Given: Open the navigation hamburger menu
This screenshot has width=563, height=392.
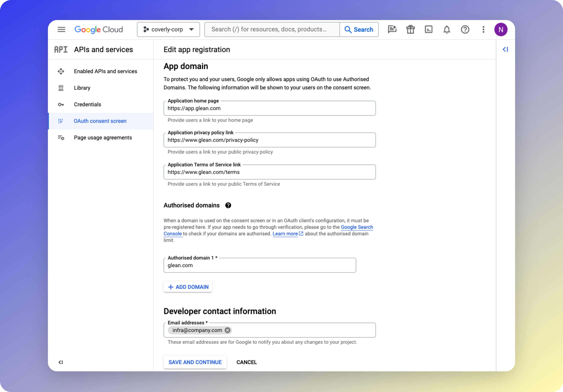Looking at the screenshot, I should 61,29.
